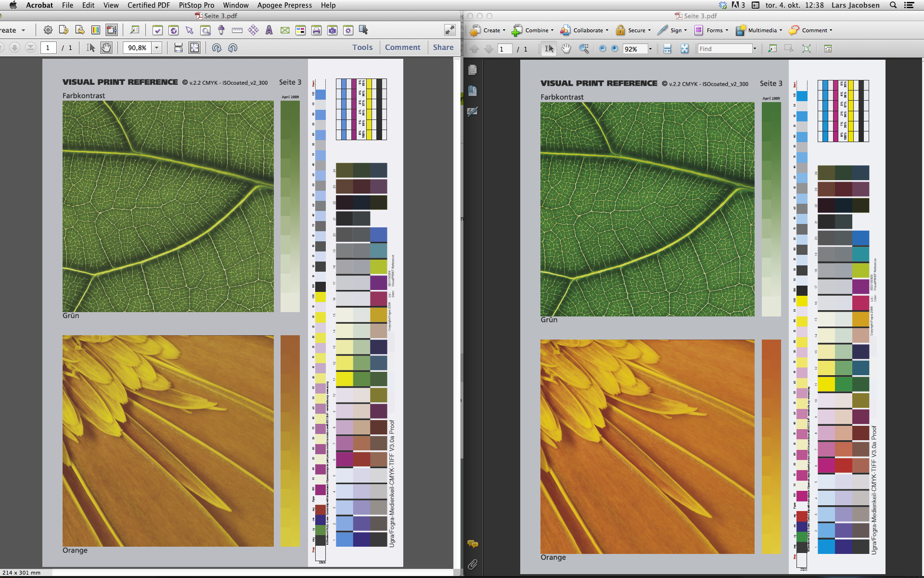924x578 pixels.
Task: Click the Find text field
Action: pyautogui.click(x=725, y=49)
